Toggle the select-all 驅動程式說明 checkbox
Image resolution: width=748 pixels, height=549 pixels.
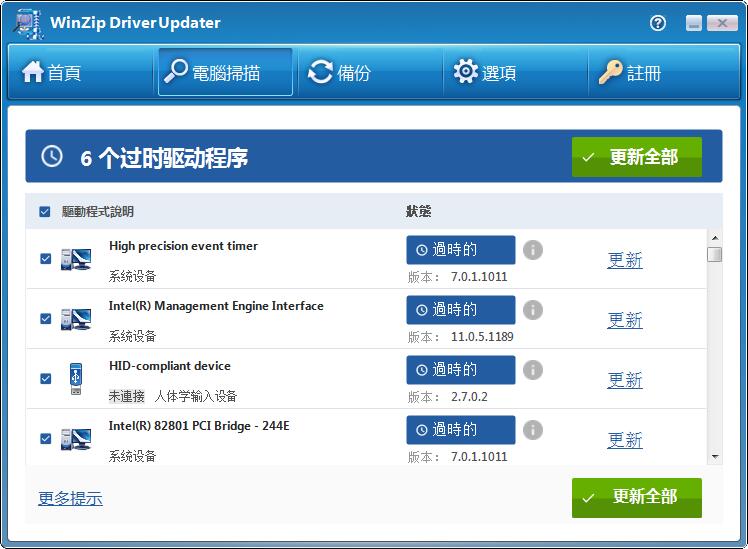click(44, 211)
